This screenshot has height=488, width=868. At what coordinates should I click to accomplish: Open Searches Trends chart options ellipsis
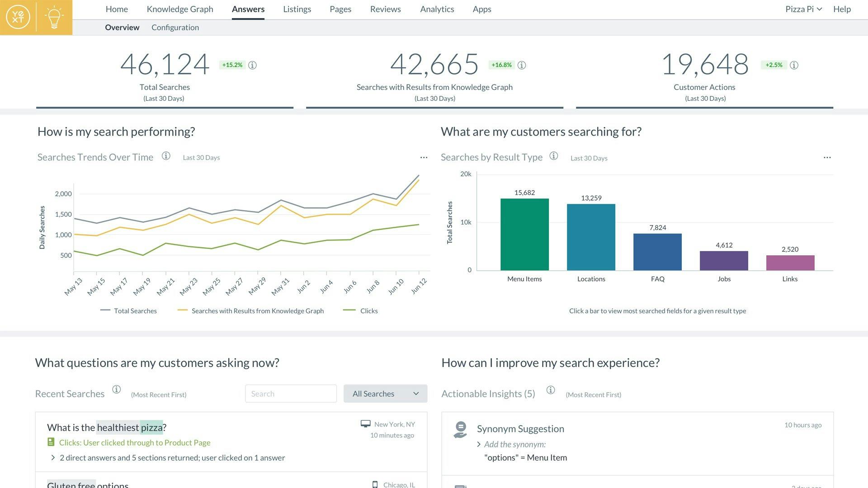coord(424,157)
